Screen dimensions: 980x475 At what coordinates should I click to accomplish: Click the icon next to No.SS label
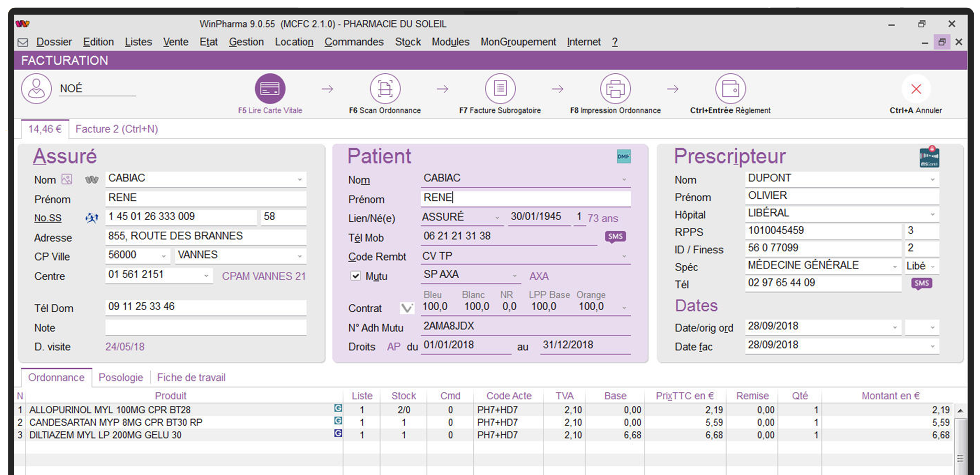pos(92,218)
